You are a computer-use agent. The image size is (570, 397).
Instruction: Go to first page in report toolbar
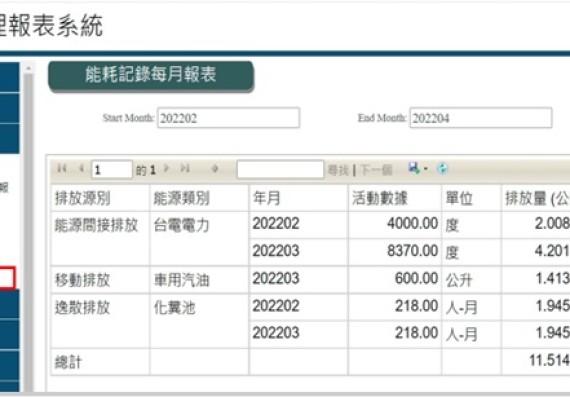[x=62, y=168]
